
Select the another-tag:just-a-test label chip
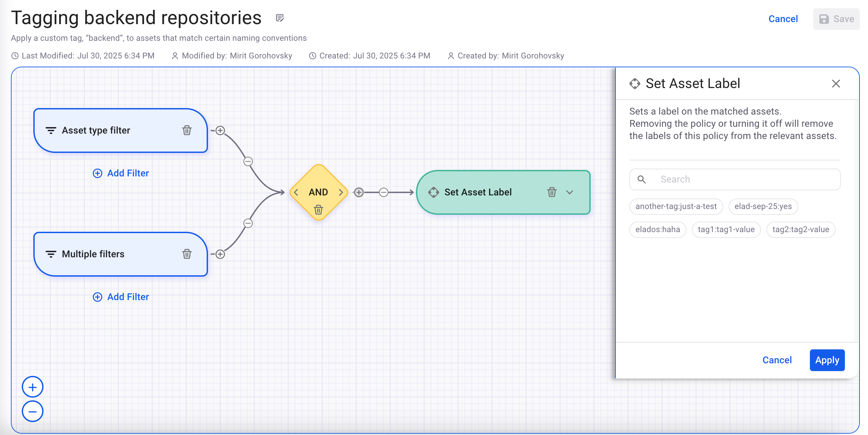676,206
